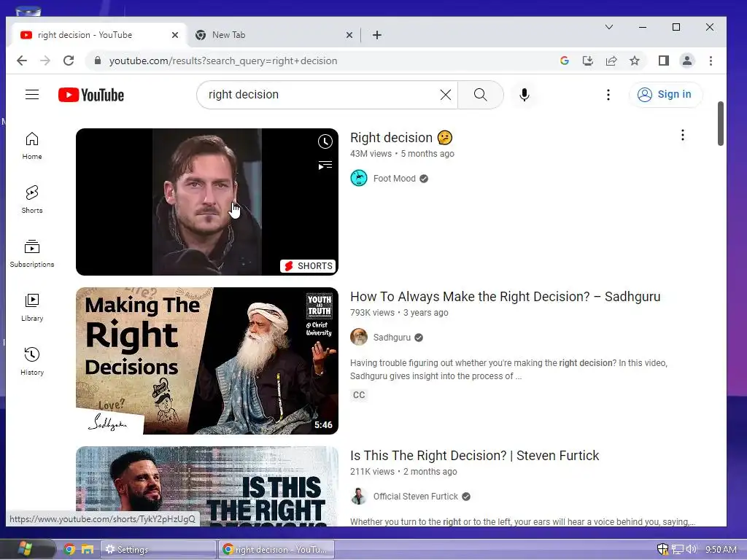
Task: Click the Sign in button
Action: 665,95
